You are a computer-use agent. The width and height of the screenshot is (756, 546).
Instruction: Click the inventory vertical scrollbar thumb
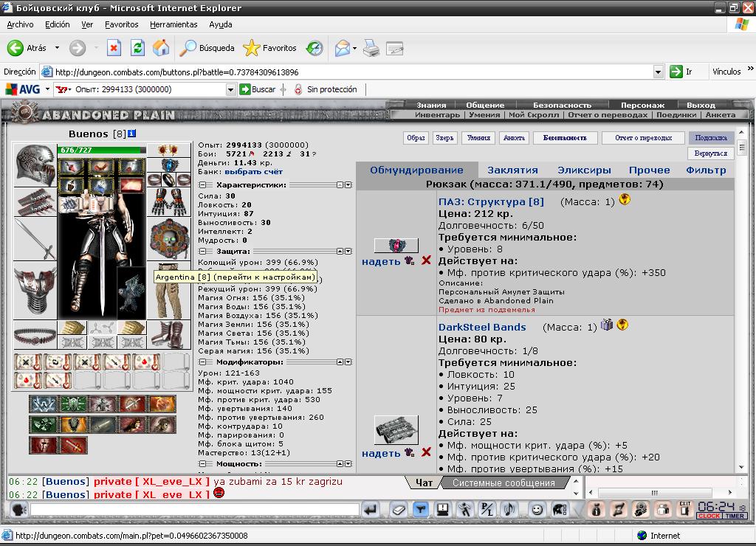741,147
